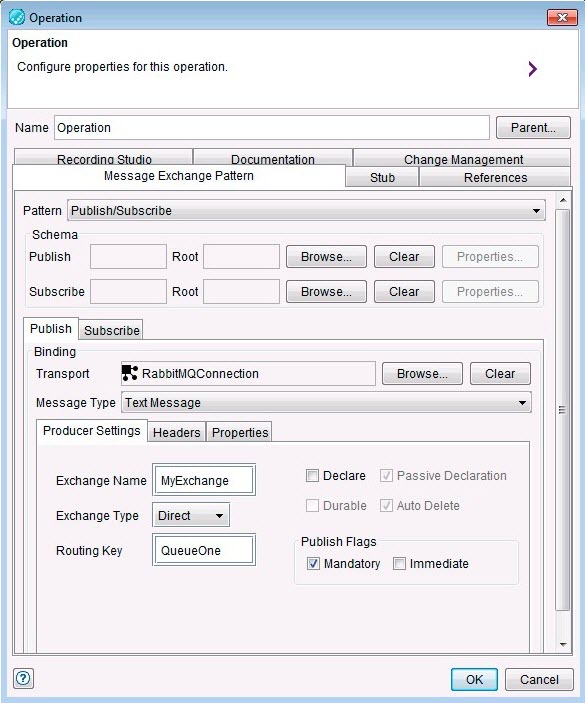Click Properties in the Publish schema row
Viewport: 585px width, 703px height.
click(x=490, y=257)
